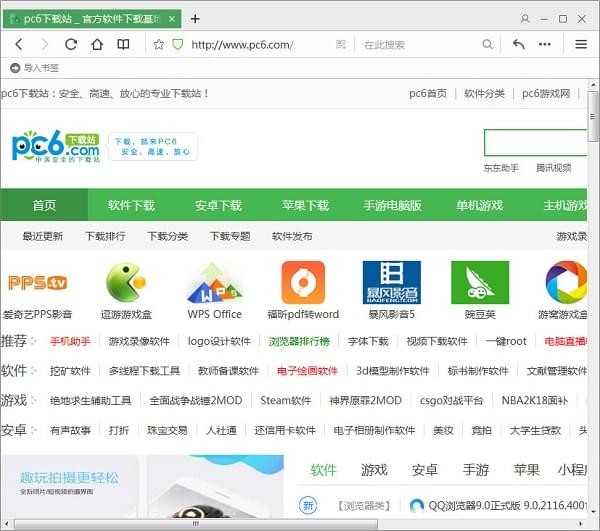600x531 pixels.
Task: Open the hamburger main menu
Action: click(x=581, y=44)
